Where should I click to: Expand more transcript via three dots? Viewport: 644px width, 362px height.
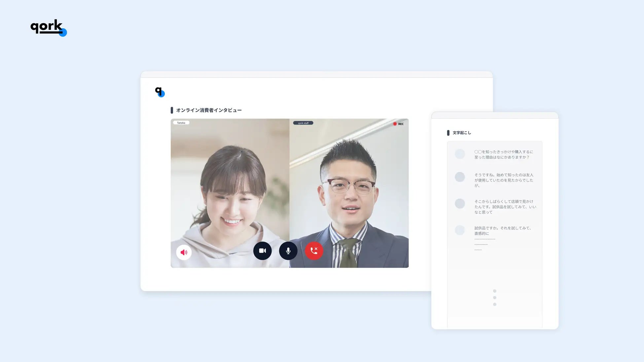pos(494,298)
